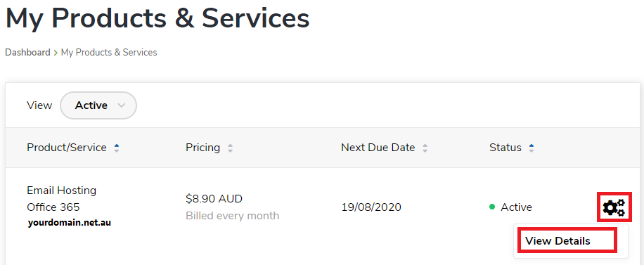
Task: Select the yourdomain.net.au domain text
Action: [70, 223]
